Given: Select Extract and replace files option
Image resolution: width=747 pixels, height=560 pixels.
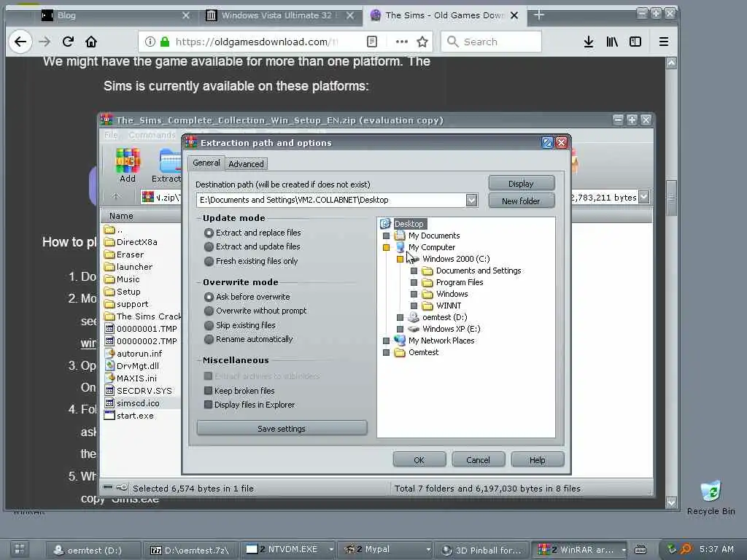Looking at the screenshot, I should click(x=253, y=233).
